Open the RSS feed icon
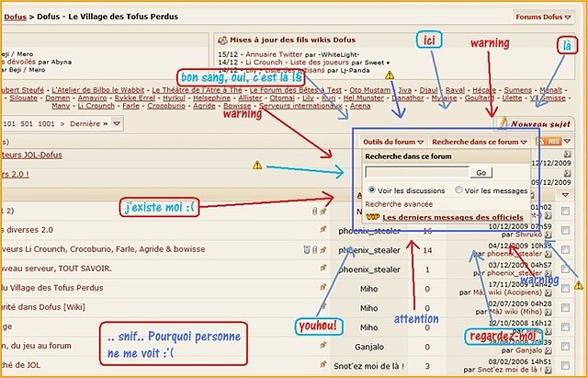Screen dimensions: 588x378 coord(555,142)
